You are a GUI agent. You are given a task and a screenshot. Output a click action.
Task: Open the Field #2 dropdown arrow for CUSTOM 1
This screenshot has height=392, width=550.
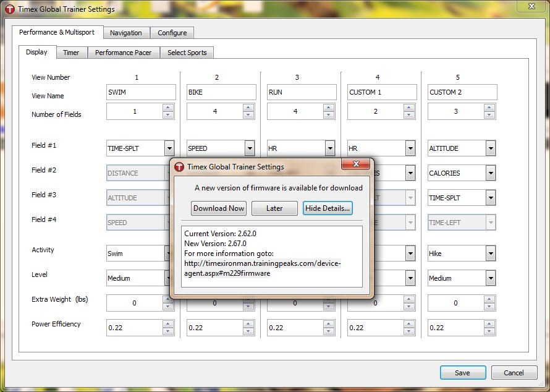point(410,173)
